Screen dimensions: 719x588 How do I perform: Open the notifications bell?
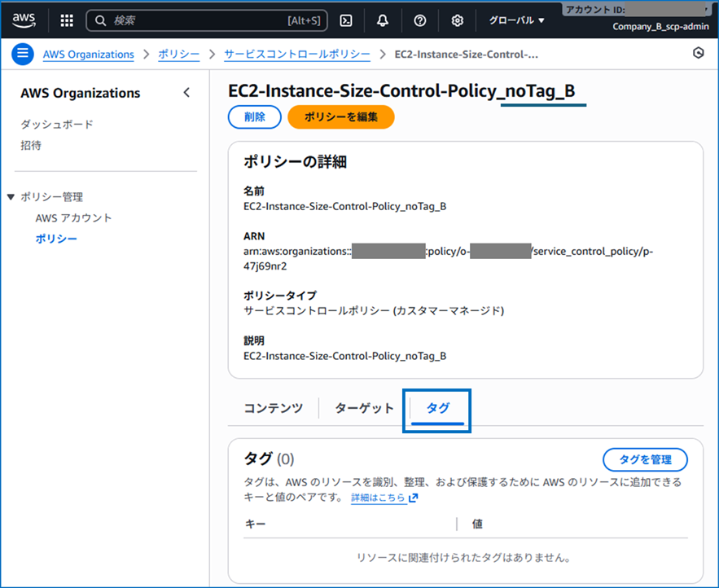pyautogui.click(x=382, y=20)
